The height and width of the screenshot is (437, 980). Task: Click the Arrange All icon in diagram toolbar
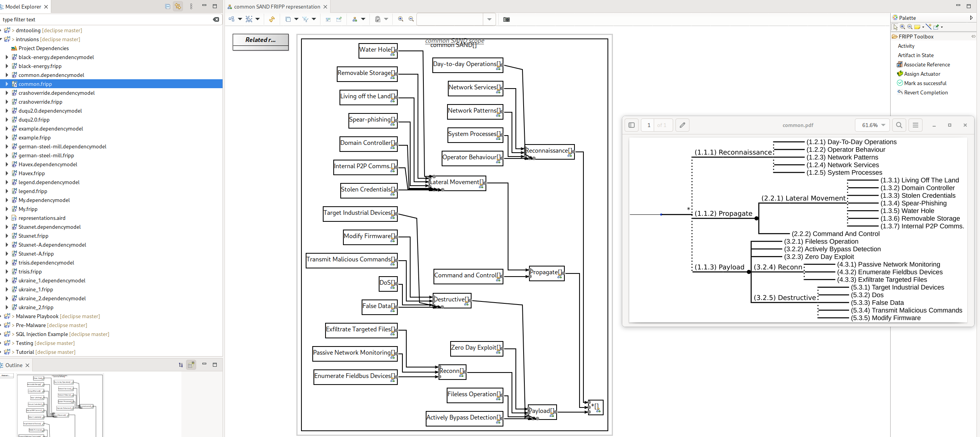click(x=232, y=19)
